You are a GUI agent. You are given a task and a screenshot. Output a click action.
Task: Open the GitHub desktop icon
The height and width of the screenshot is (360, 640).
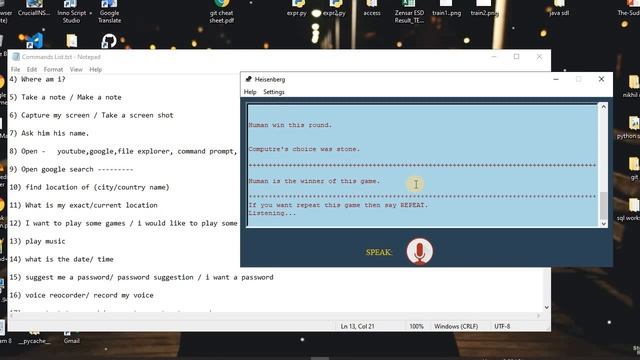point(109,41)
